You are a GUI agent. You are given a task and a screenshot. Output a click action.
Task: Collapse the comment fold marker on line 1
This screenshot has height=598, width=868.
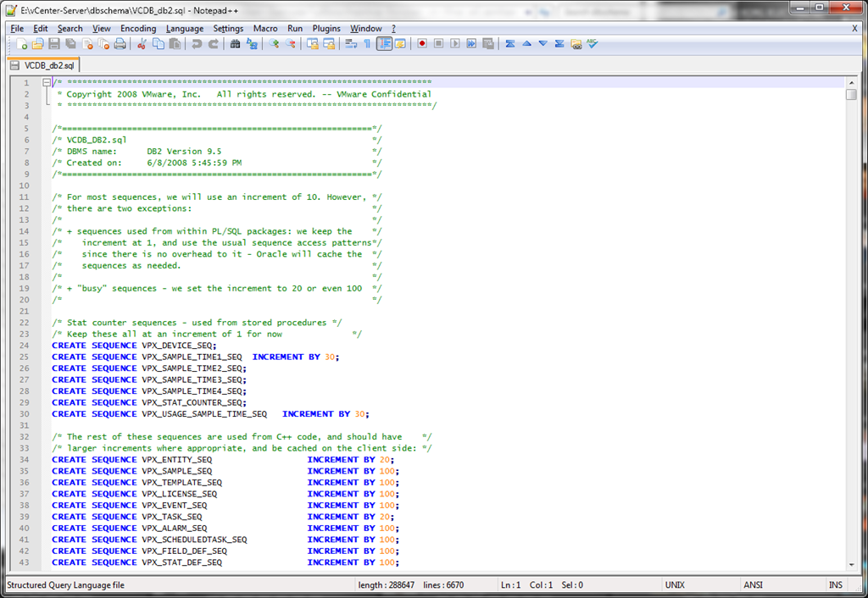click(46, 83)
